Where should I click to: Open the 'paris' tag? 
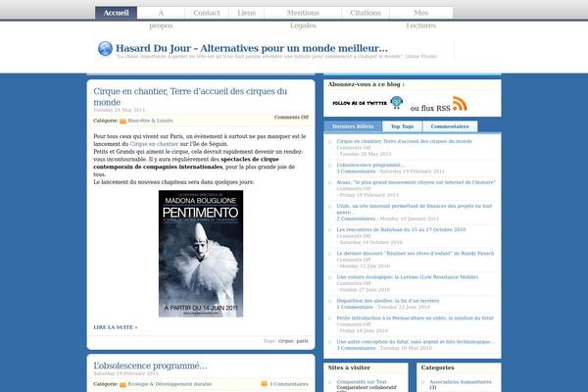(302, 341)
